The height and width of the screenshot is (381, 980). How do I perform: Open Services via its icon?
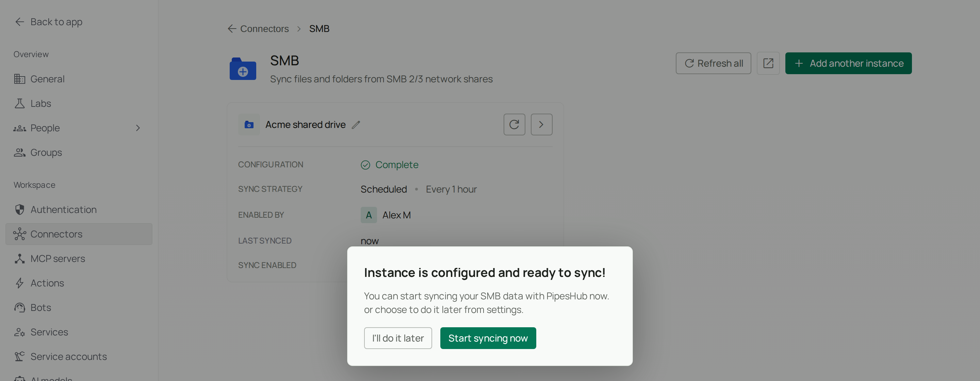pos(20,332)
